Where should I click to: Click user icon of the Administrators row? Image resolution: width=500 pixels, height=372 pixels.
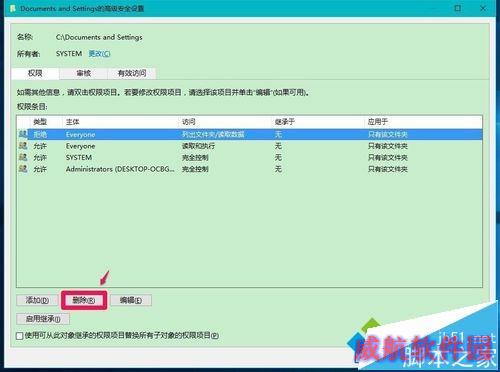click(x=23, y=169)
